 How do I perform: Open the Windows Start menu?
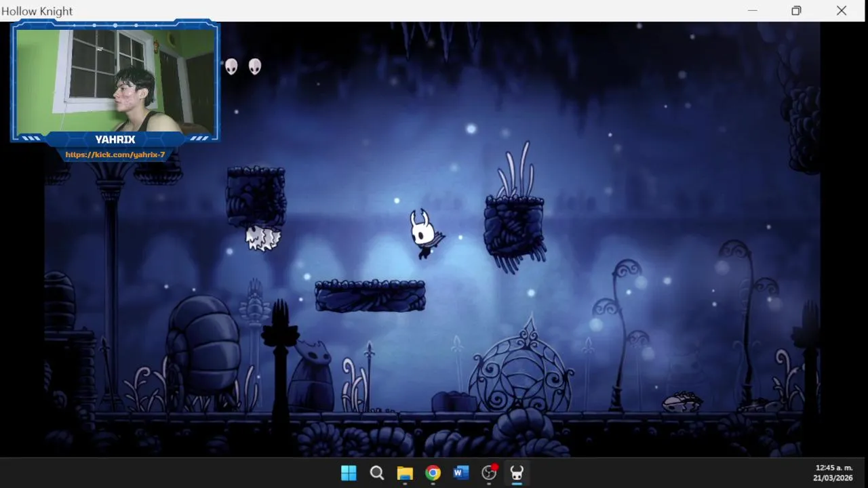(x=349, y=473)
